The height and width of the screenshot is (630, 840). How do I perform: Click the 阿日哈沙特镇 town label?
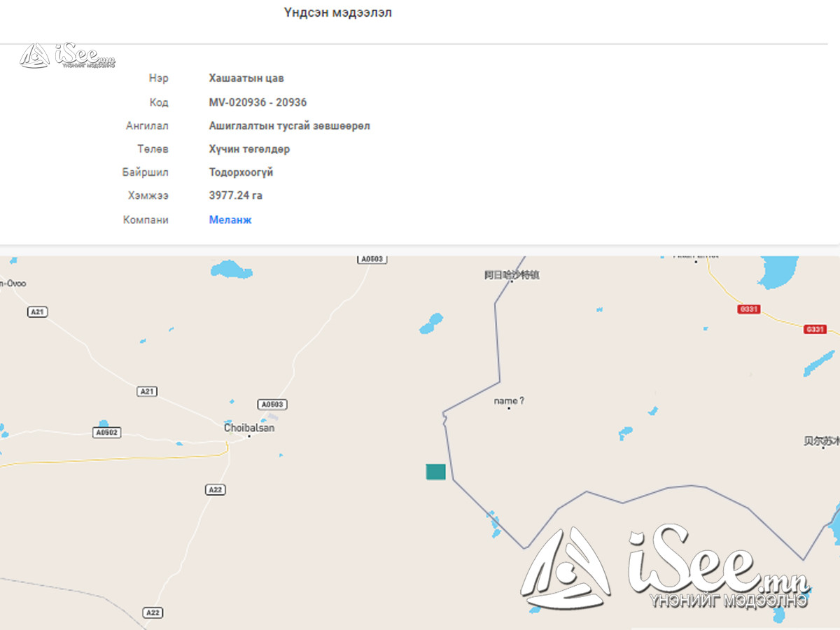tap(512, 275)
